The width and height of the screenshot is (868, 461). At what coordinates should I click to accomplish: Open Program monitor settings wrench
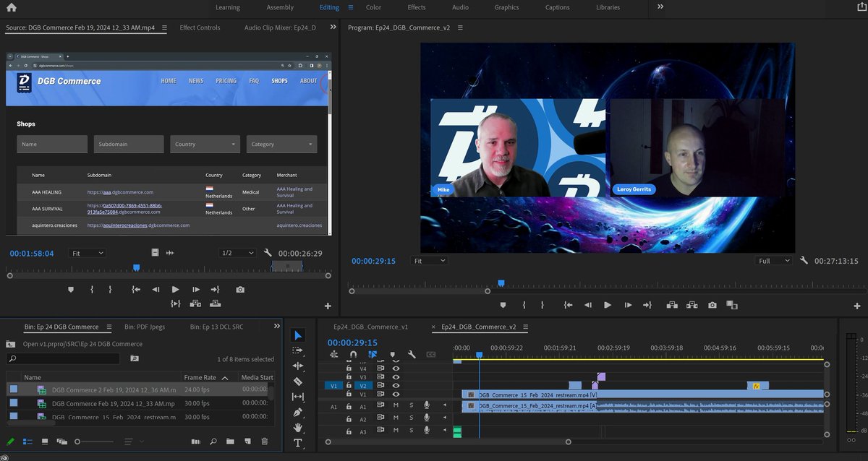point(804,261)
